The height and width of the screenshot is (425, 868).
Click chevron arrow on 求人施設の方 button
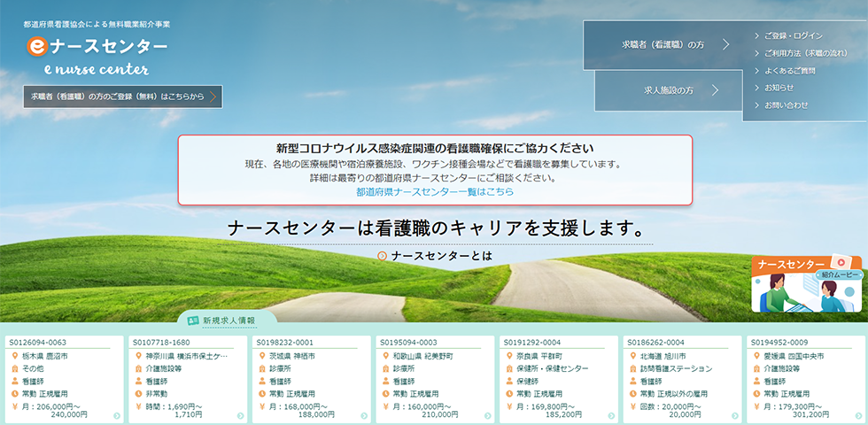pyautogui.click(x=715, y=90)
